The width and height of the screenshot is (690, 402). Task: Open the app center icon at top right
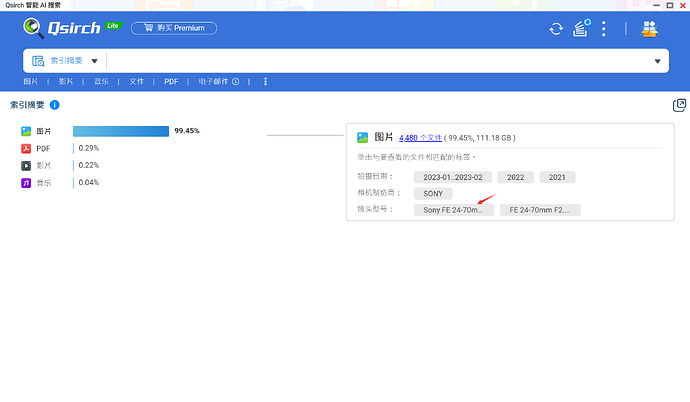[x=649, y=29]
